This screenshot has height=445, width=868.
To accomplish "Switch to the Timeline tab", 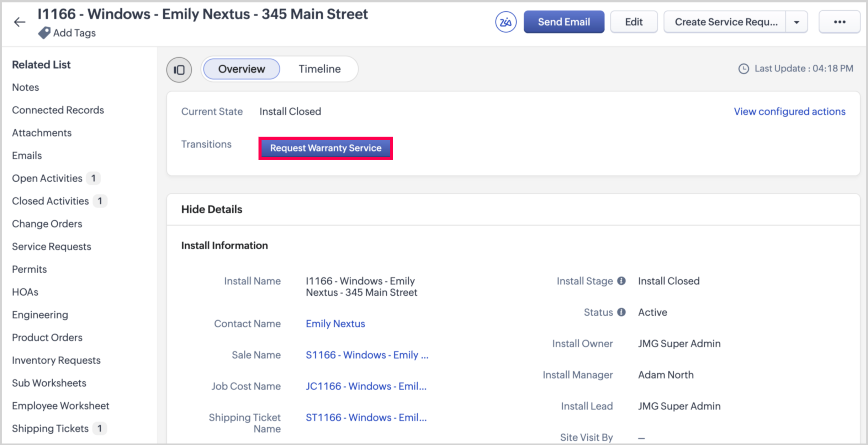I will coord(319,69).
